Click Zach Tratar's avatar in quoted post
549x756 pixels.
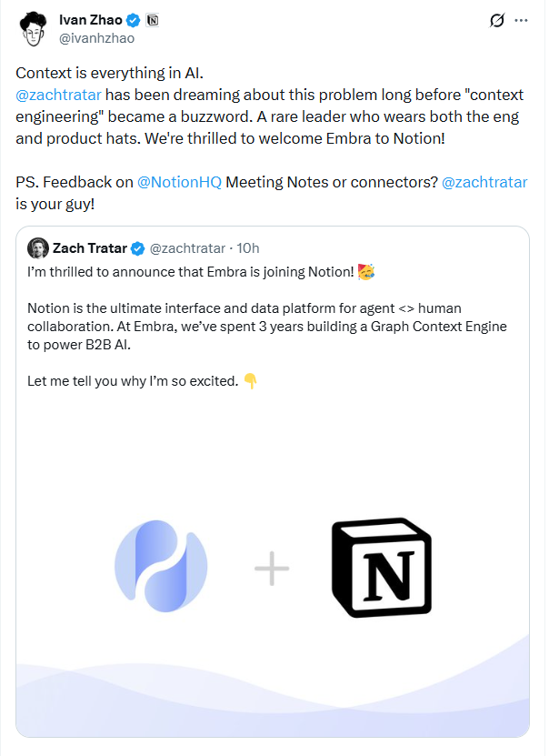37,247
